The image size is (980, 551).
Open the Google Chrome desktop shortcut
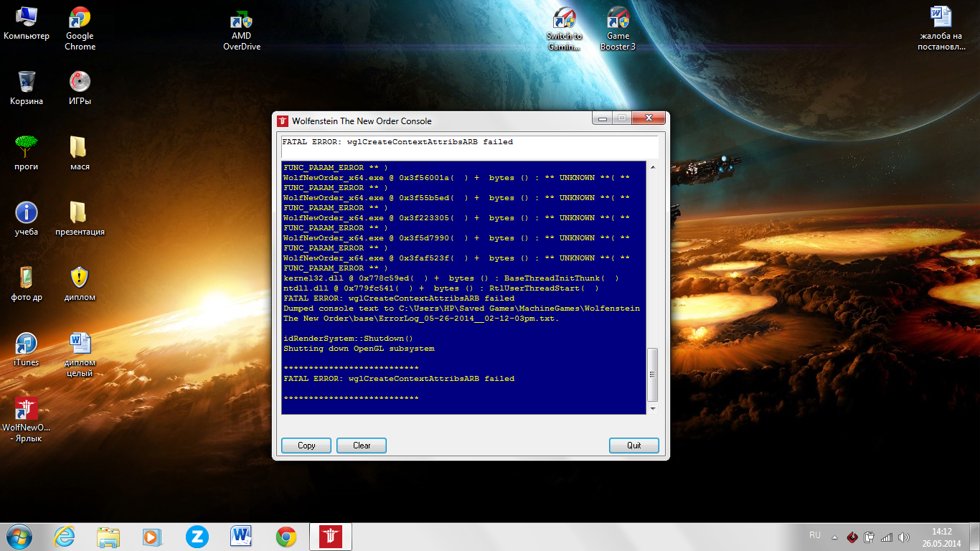click(80, 20)
